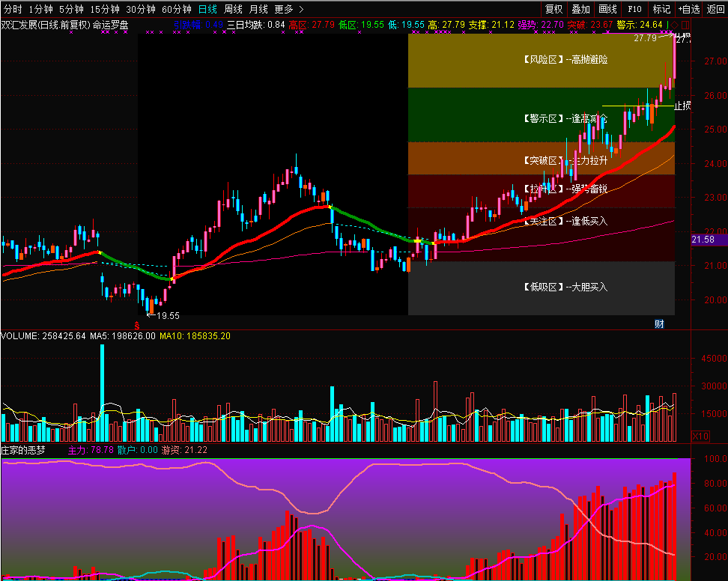728x581 pixels.
Task: Click the 27.79 high price annotation
Action: [646, 38]
